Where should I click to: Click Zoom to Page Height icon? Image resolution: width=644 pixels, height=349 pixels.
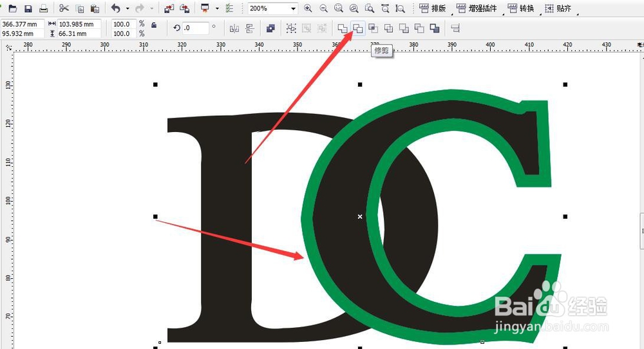(x=400, y=8)
